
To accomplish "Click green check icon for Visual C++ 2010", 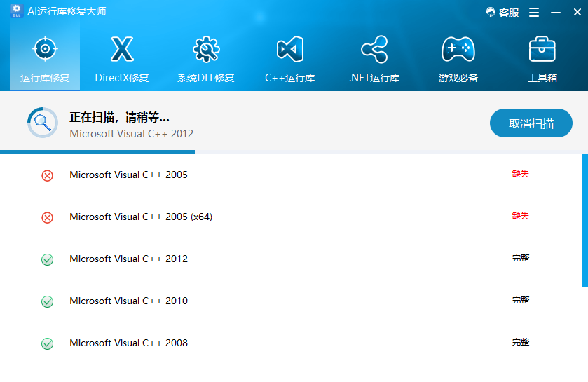I will click(x=47, y=301).
